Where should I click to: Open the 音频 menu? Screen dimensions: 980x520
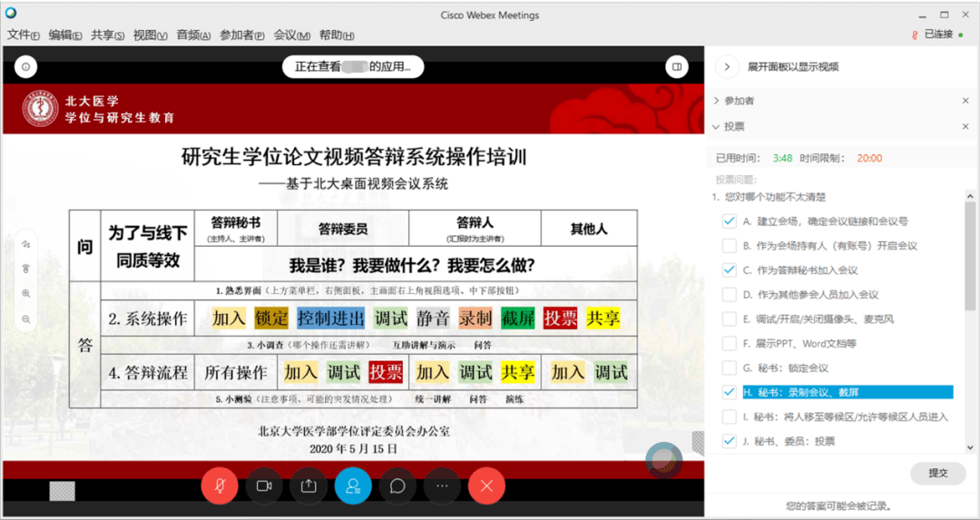tap(193, 35)
